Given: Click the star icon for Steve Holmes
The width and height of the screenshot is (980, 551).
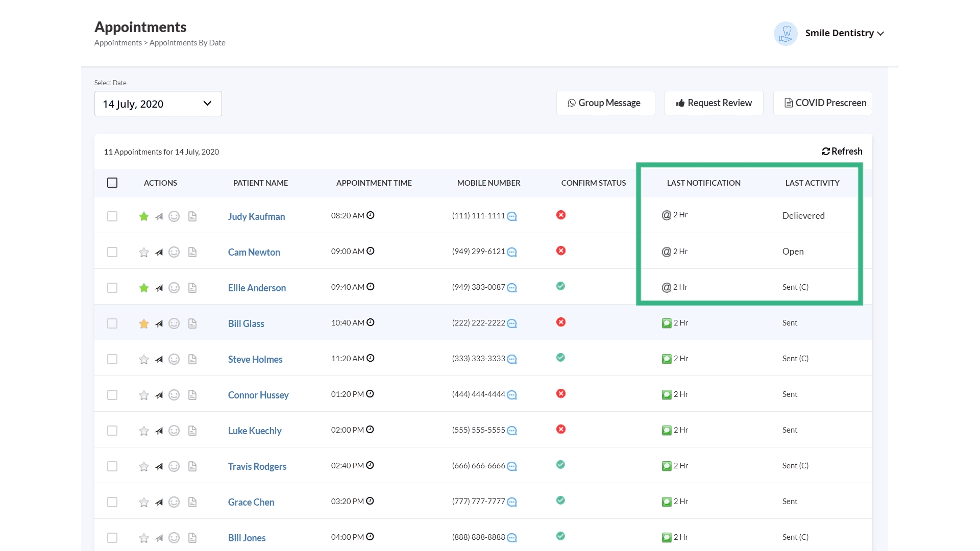Looking at the screenshot, I should click(x=144, y=359).
